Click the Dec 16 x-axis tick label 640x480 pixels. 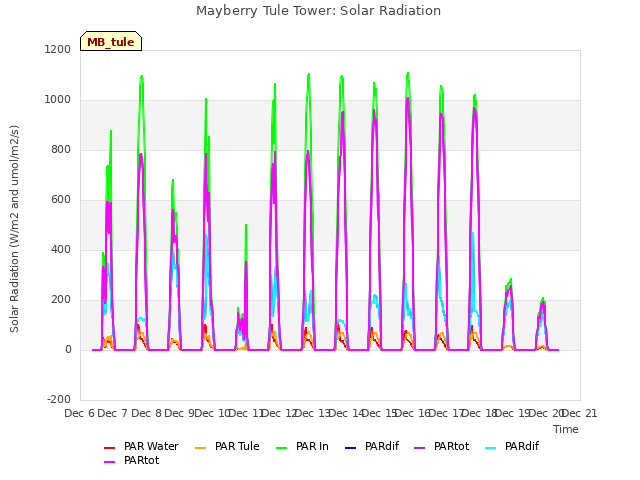[413, 413]
